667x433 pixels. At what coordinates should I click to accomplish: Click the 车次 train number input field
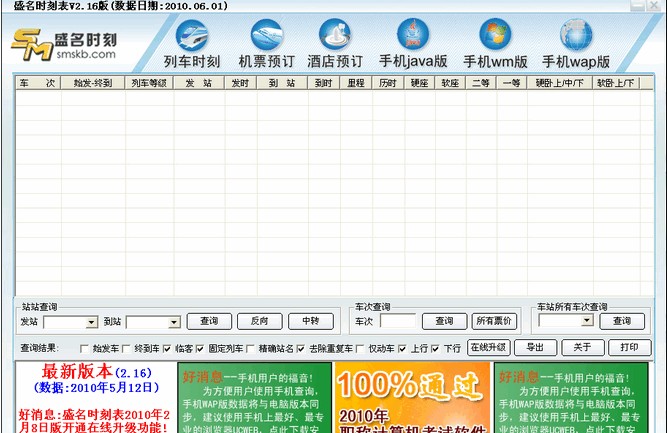click(397, 322)
